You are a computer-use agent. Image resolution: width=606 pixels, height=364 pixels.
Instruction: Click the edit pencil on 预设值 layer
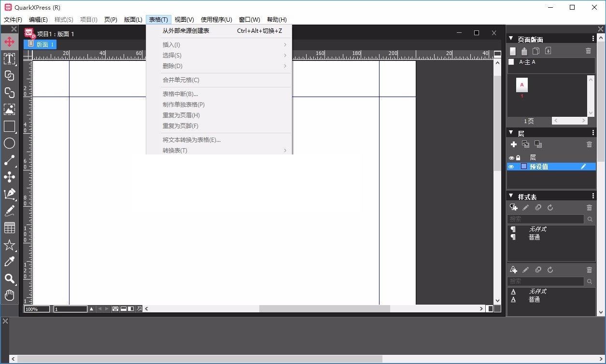tap(583, 167)
